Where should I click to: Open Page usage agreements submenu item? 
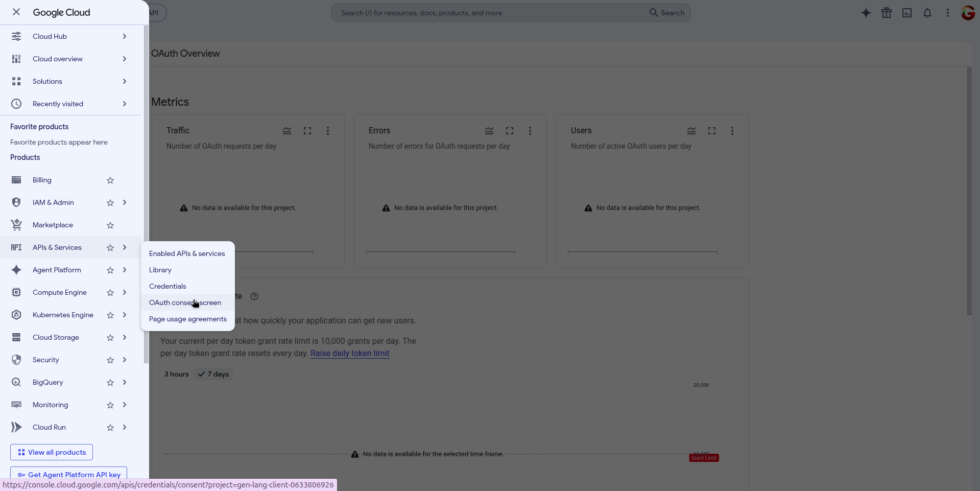[188, 319]
